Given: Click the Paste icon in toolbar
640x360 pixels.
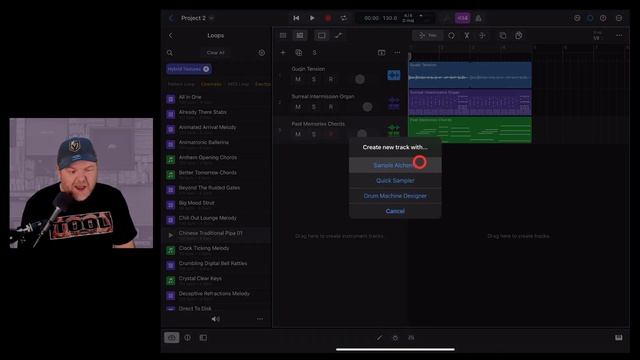Looking at the screenshot, I should pos(519,36).
